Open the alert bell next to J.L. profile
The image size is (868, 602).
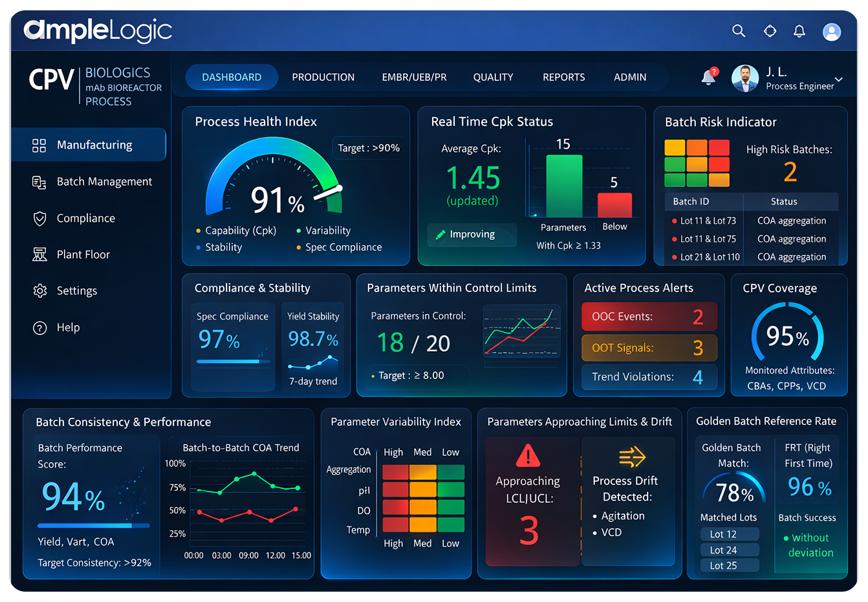coord(708,76)
